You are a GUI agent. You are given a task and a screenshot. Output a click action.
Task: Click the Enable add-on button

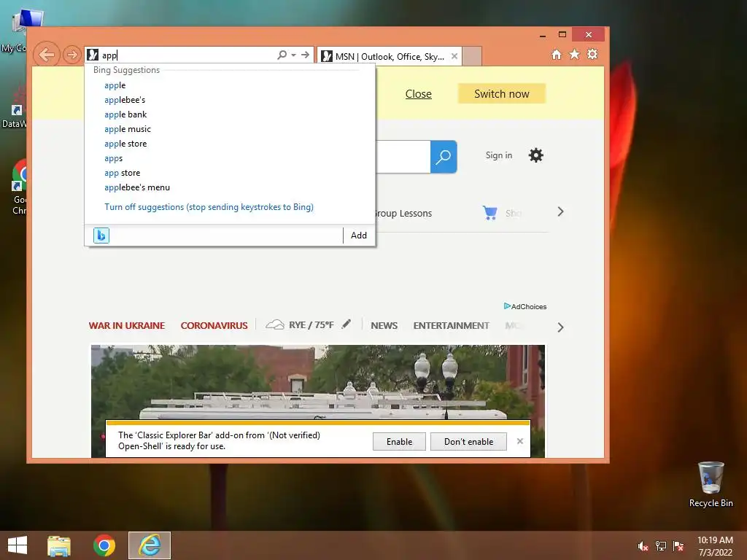(x=399, y=441)
